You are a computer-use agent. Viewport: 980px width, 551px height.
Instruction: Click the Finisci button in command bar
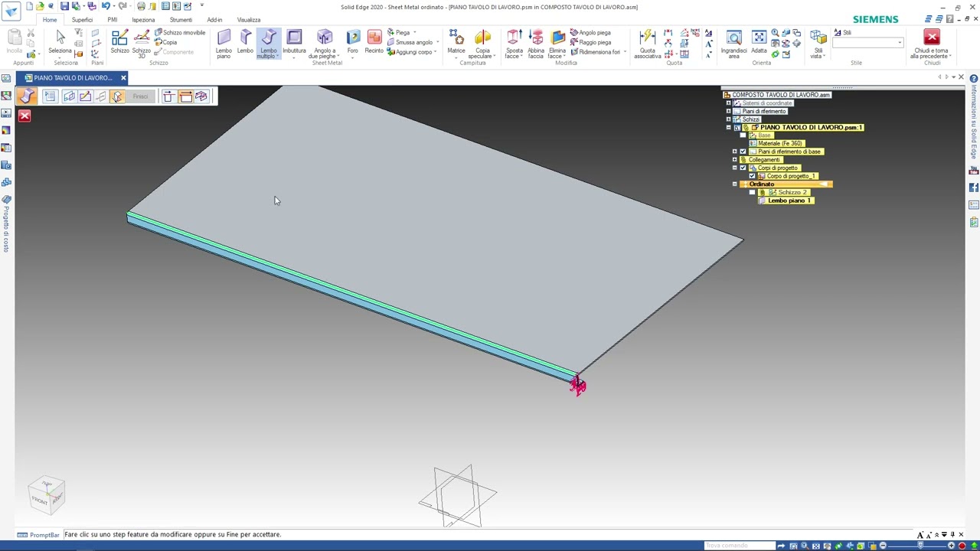[x=140, y=96]
